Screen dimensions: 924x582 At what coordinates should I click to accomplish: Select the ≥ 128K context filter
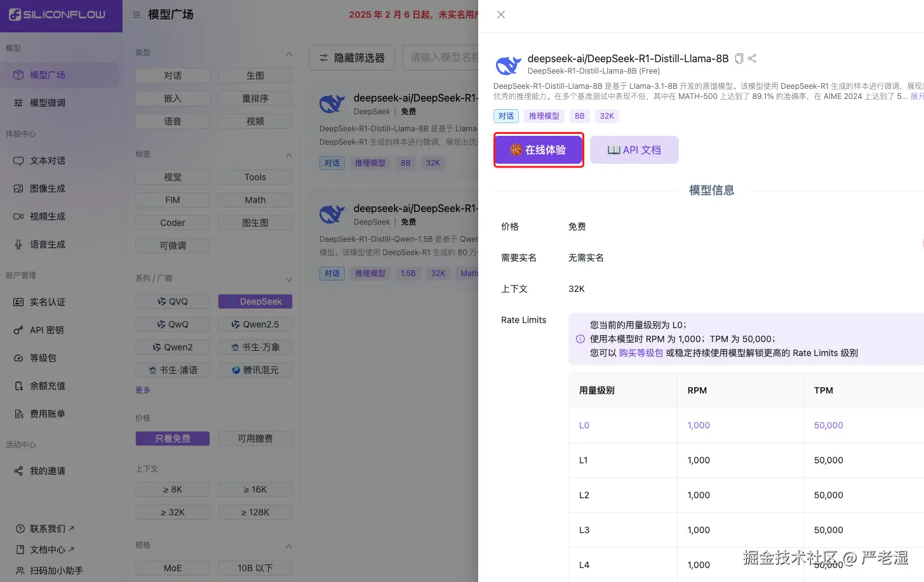click(255, 512)
